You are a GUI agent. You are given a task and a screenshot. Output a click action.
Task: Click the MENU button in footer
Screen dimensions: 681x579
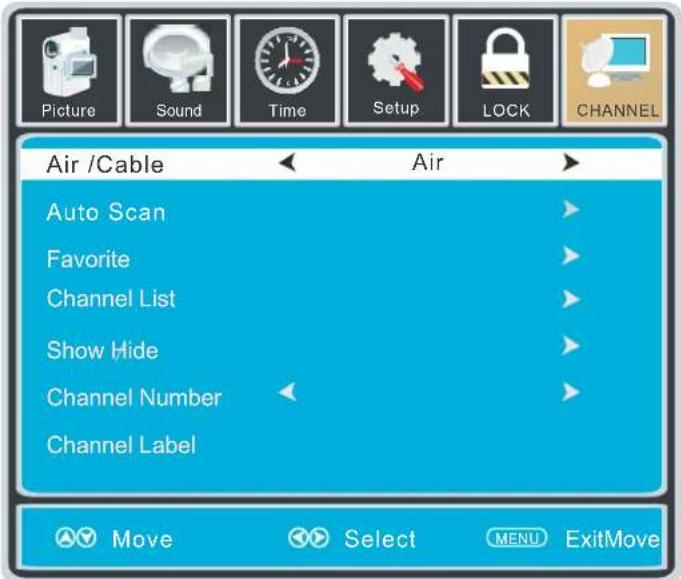516,538
